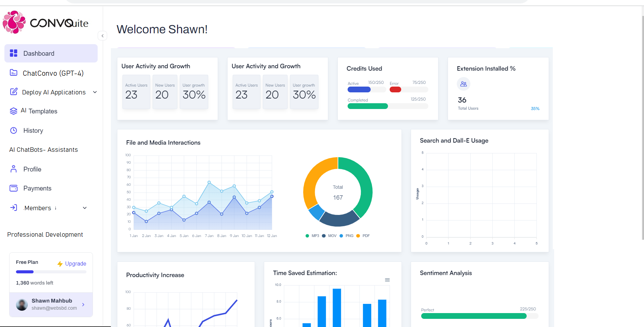Click the Dashboard grid icon
This screenshot has width=644, height=327.
[x=14, y=53]
